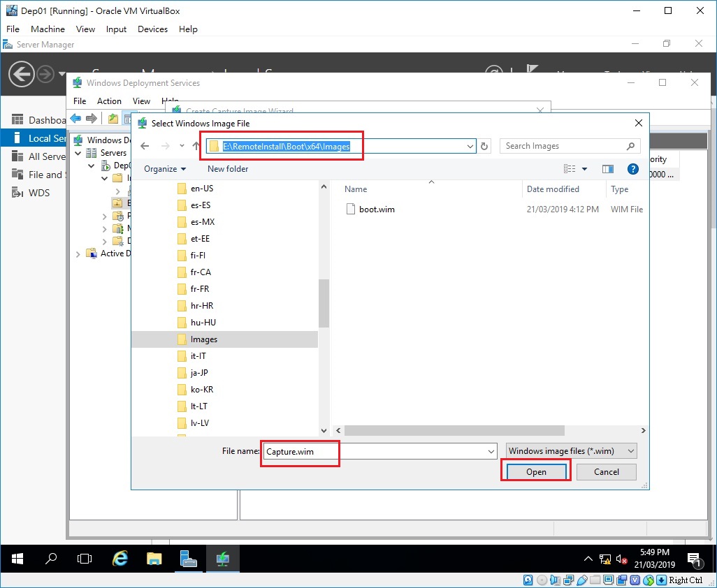Go forward in file dialog navigation
Image resolution: width=717 pixels, height=588 pixels.
[x=166, y=146]
